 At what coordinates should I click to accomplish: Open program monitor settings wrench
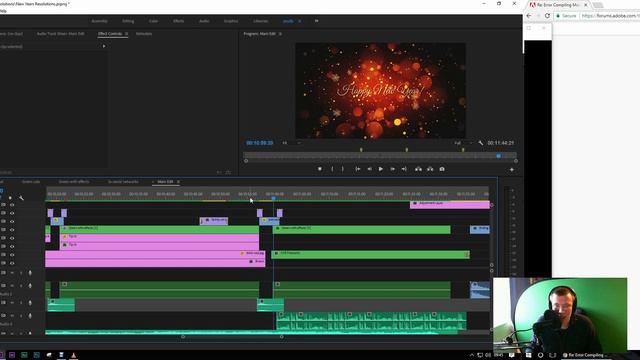[480, 143]
